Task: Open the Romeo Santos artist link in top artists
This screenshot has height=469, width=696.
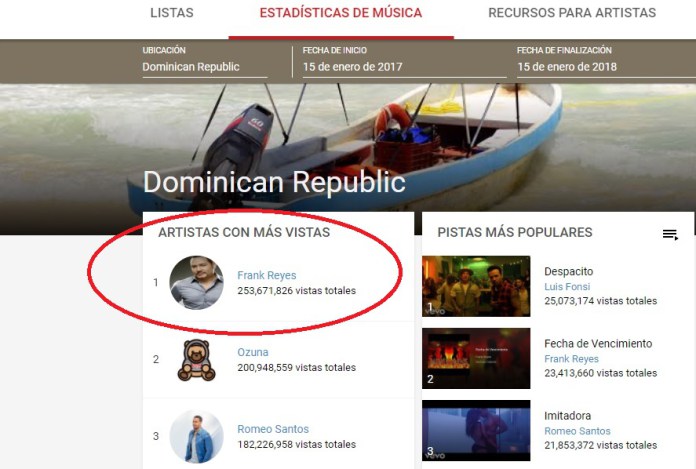Action: [272, 429]
